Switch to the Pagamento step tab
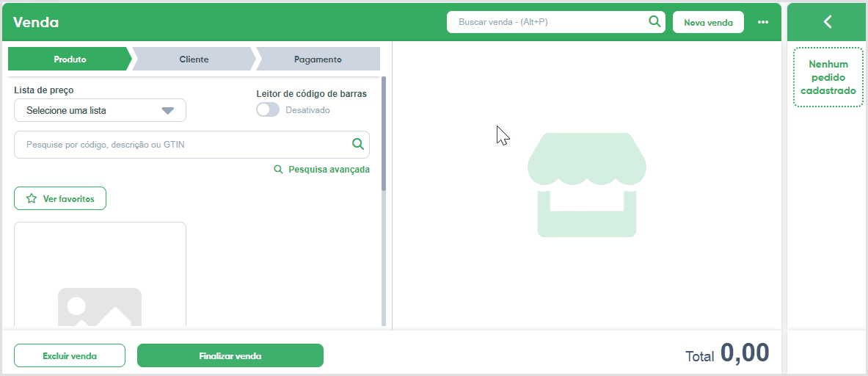The width and height of the screenshot is (868, 376). [x=318, y=59]
